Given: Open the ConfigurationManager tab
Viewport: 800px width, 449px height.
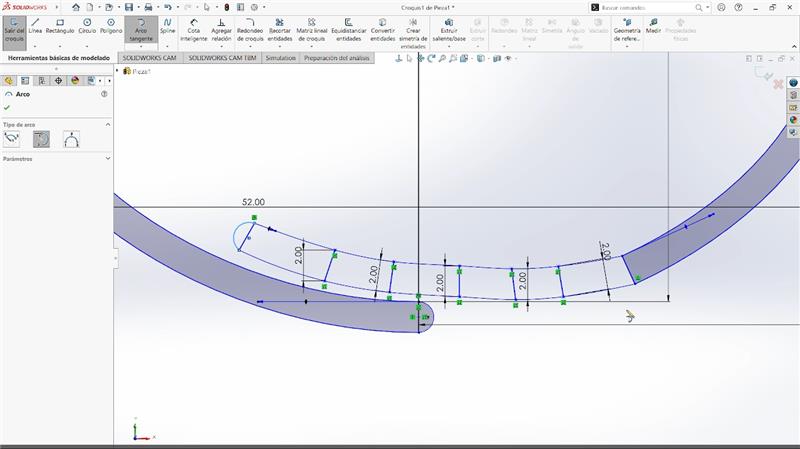Looking at the screenshot, I should (x=42, y=81).
